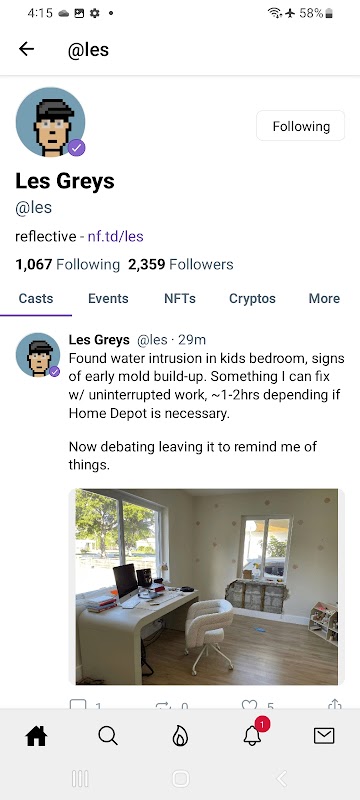Viewport: 360px width, 800px height.
Task: Expand the More tab options
Action: pos(324,298)
